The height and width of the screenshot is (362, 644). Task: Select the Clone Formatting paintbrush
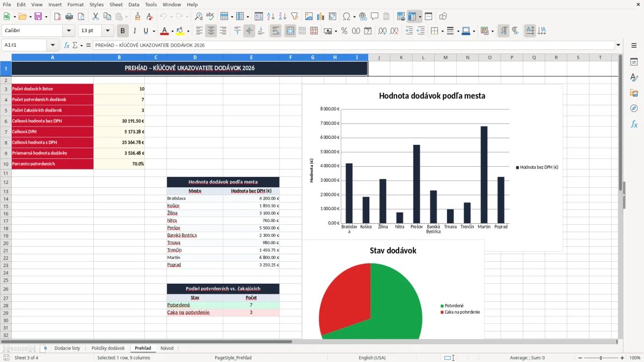(137, 17)
